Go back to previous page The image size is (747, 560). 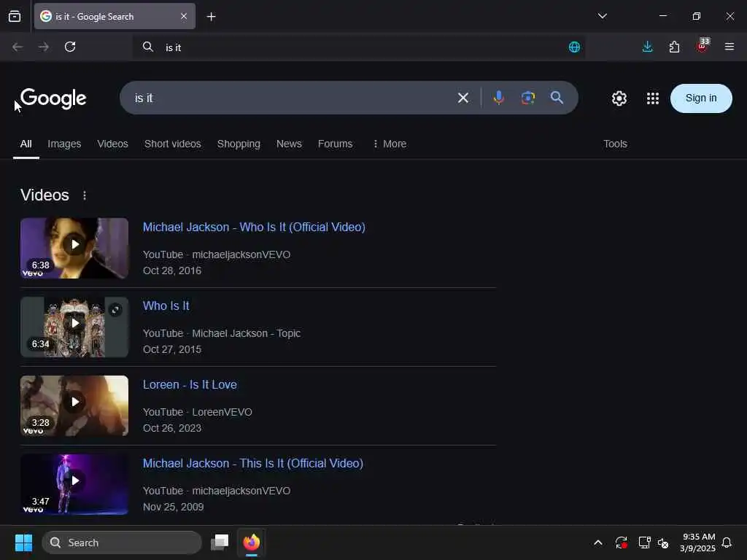18,47
